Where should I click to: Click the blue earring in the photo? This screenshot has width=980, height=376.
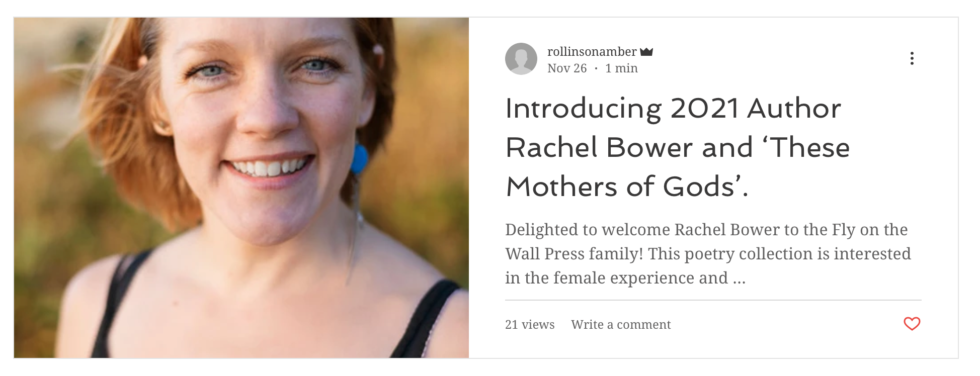pos(360,159)
